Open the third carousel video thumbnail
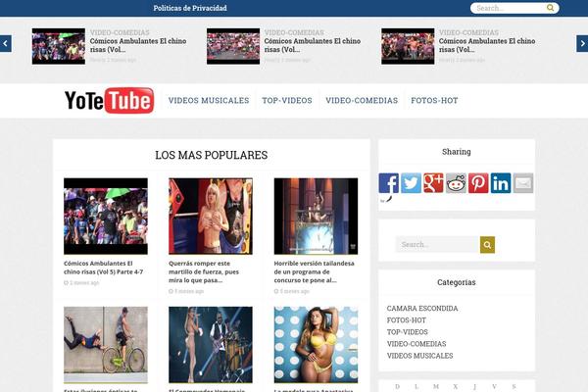The image size is (588, 392). coord(408,46)
